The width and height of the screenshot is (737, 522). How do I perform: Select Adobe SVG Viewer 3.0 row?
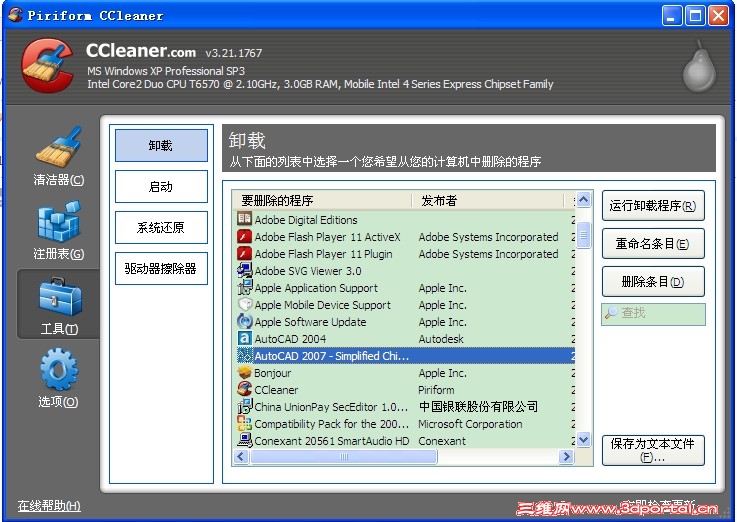point(404,270)
